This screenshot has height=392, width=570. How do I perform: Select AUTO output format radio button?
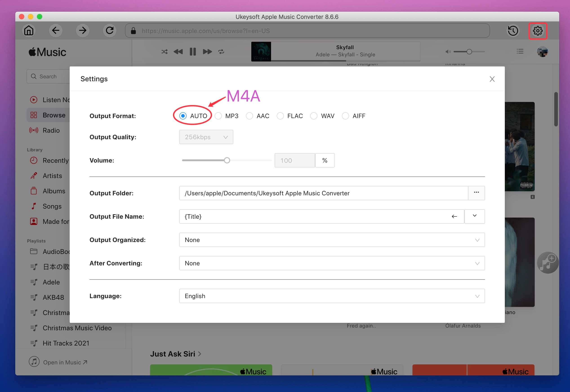click(183, 116)
